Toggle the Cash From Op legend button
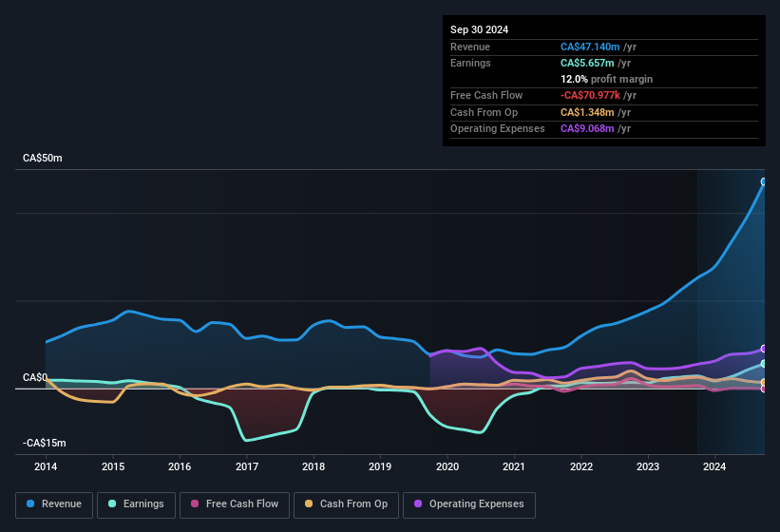The height and width of the screenshot is (532, 780). 346,504
